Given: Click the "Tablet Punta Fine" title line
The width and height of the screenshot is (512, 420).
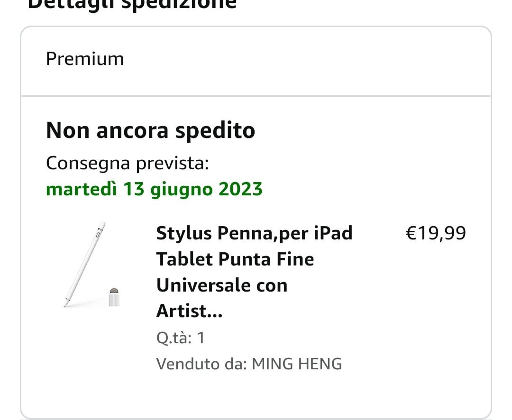Looking at the screenshot, I should (x=235, y=259).
